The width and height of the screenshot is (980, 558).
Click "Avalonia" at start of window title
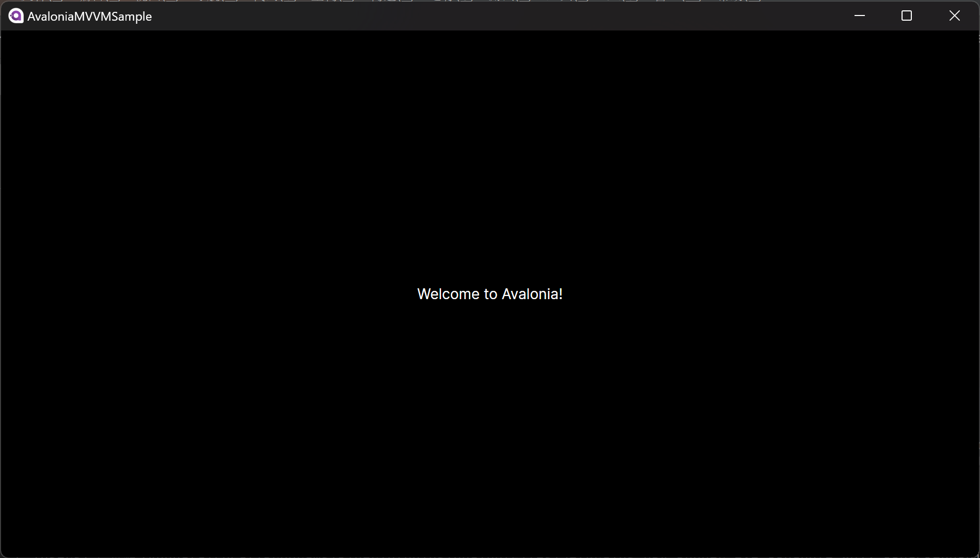tap(51, 17)
